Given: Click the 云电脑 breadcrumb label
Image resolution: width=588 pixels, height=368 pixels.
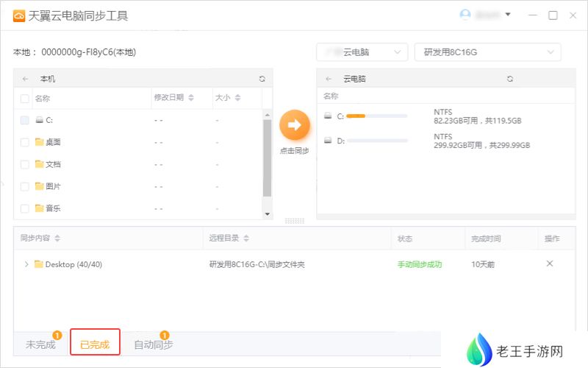Looking at the screenshot, I should (354, 79).
